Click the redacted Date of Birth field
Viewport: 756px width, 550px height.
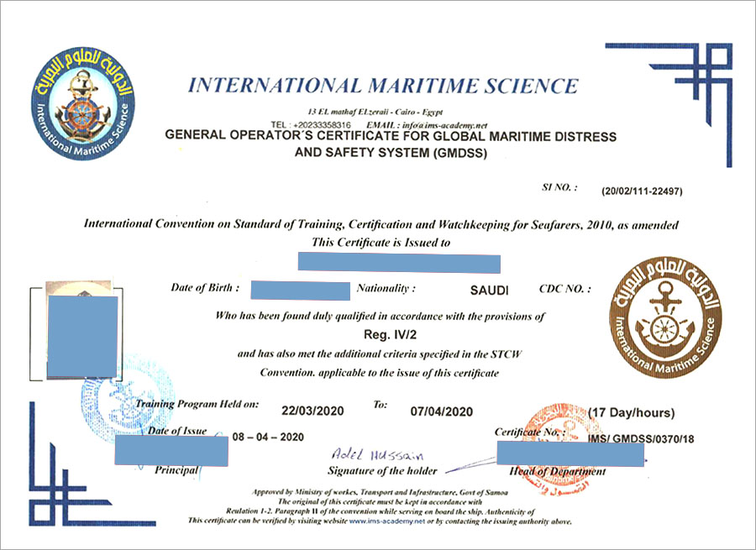click(x=300, y=291)
